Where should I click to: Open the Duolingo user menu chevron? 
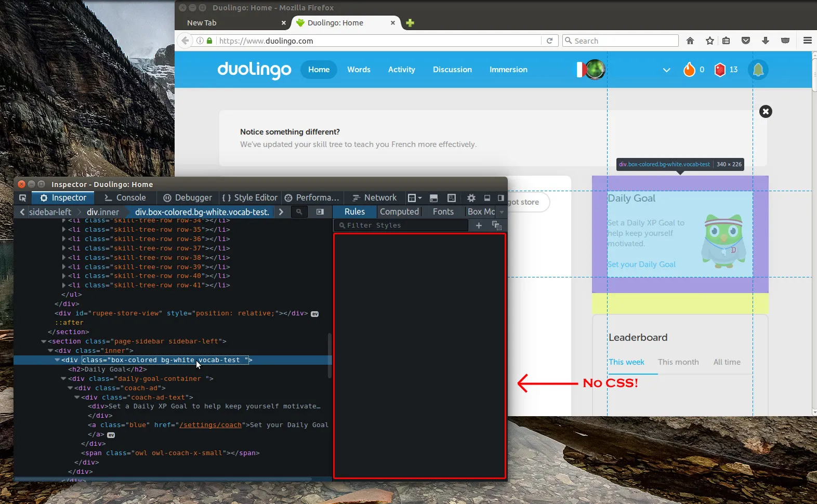pos(666,70)
